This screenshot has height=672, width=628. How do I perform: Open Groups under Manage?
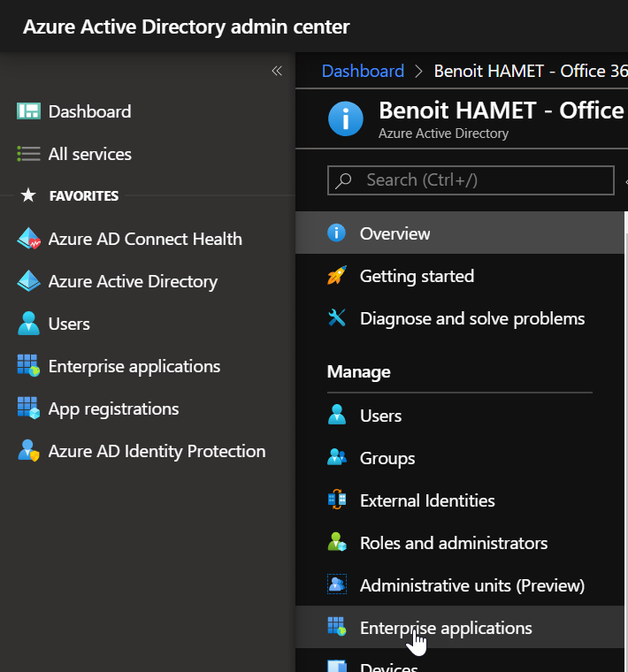[387, 458]
